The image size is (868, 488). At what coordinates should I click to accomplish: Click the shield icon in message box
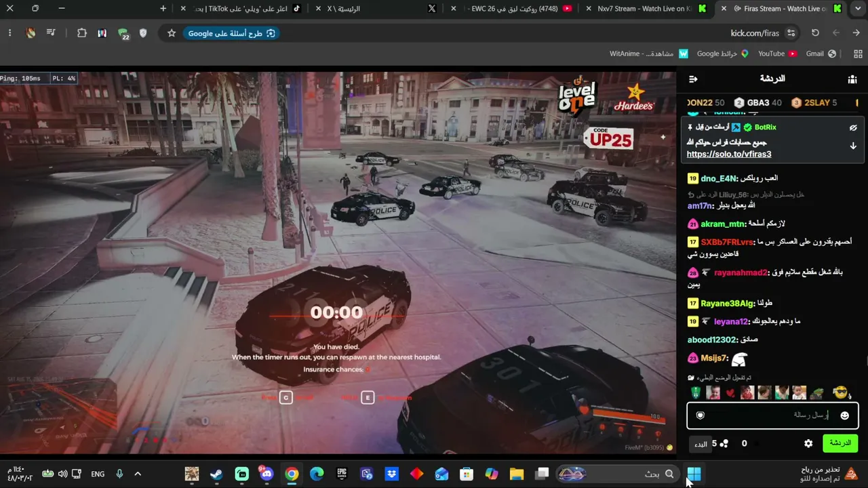[701, 415]
